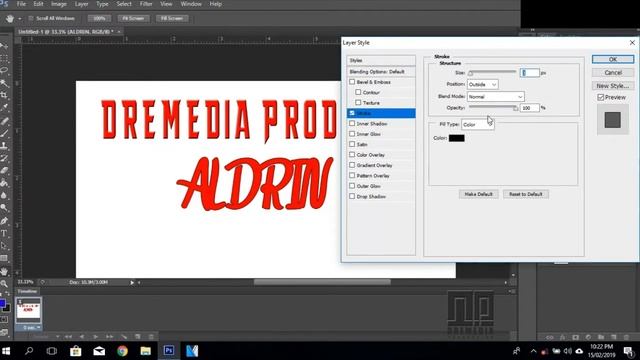This screenshot has width=640, height=360.
Task: Open the Layer menu
Action: [82, 4]
